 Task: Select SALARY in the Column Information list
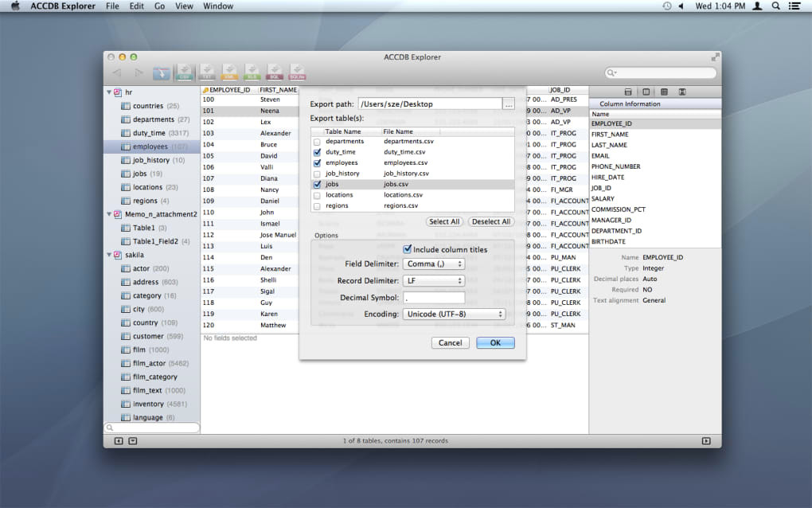pos(654,199)
